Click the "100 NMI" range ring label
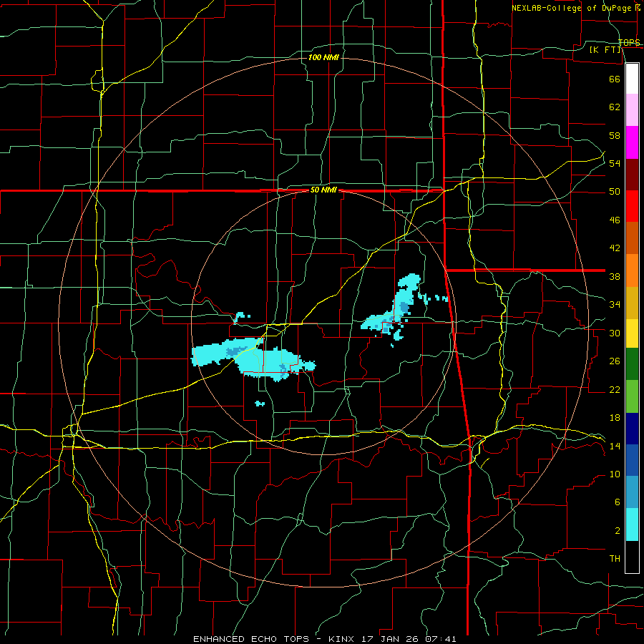This screenshot has height=644, width=644. [x=323, y=57]
